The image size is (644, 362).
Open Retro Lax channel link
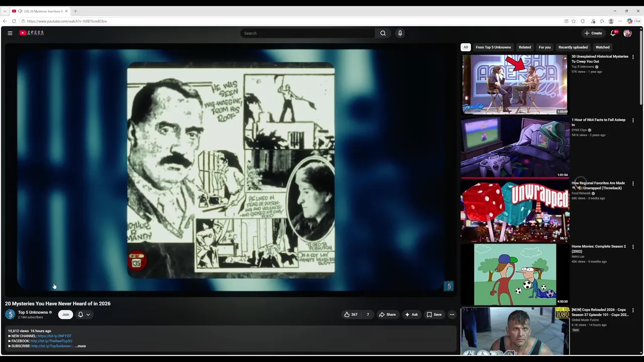(x=578, y=257)
